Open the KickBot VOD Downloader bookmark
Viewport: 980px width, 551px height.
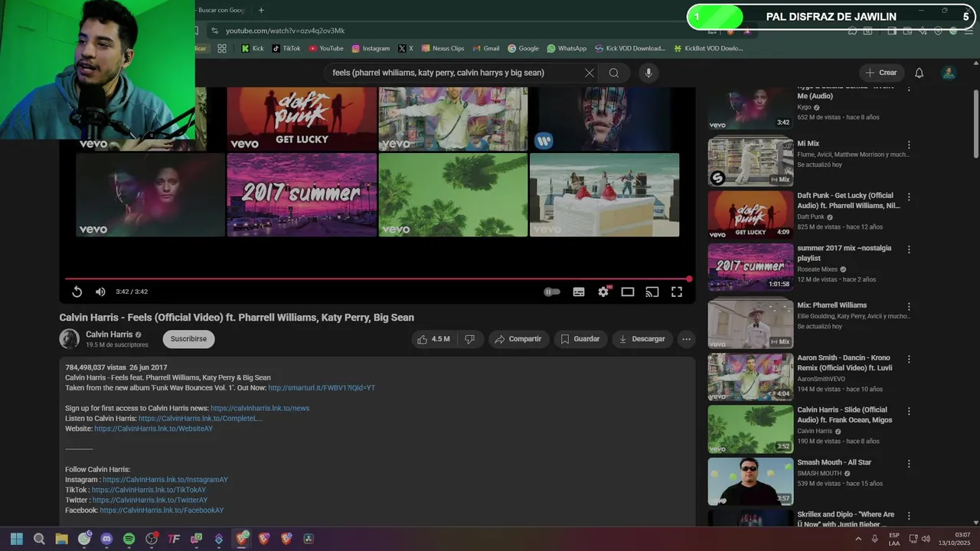[x=708, y=48]
